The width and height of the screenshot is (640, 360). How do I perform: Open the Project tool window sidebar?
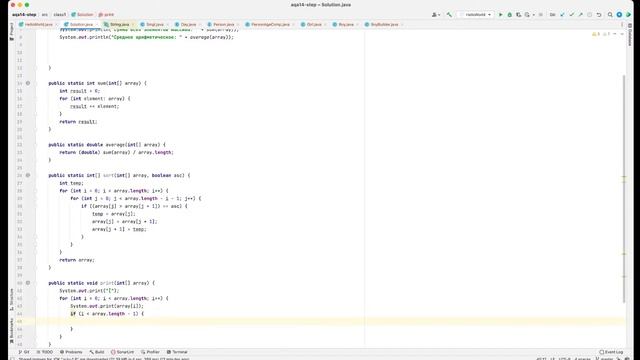(11, 32)
